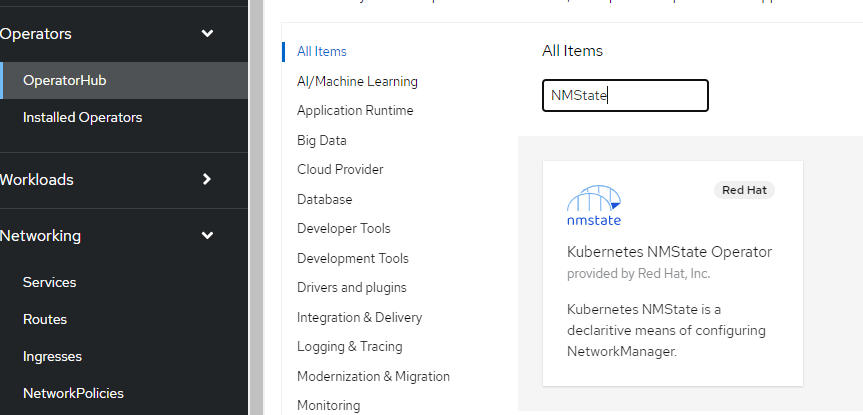The height and width of the screenshot is (415, 863).
Task: Click the Networking section heading
Action: click(x=40, y=236)
